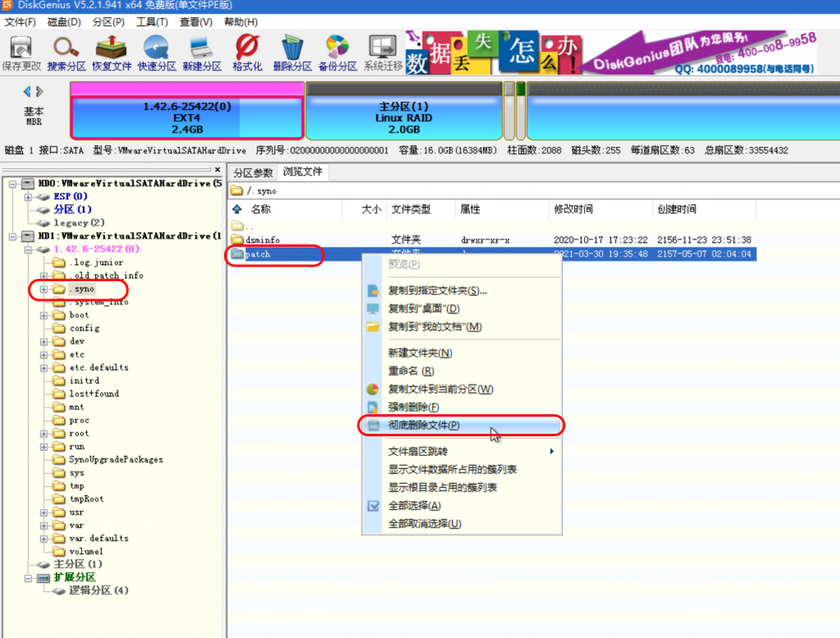Click the up-folder arrow beside 名称 header

(237, 209)
